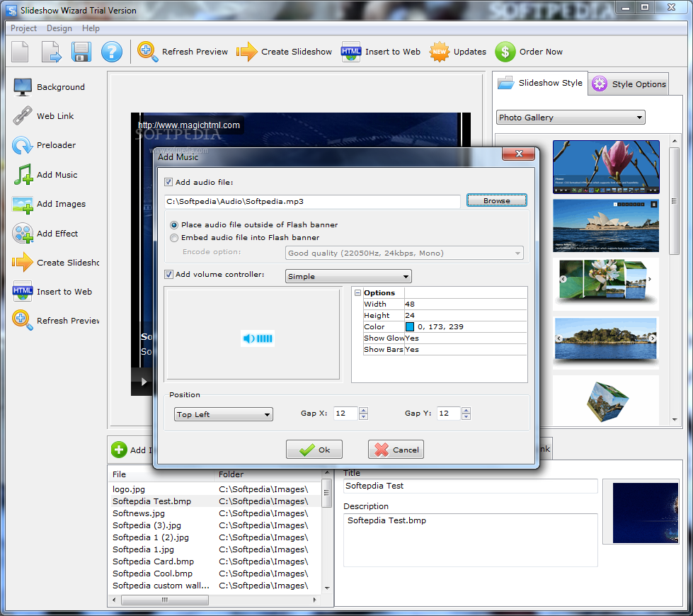The height and width of the screenshot is (616, 693).
Task: Click Insert to Web in the left sidebar
Action: click(x=52, y=292)
